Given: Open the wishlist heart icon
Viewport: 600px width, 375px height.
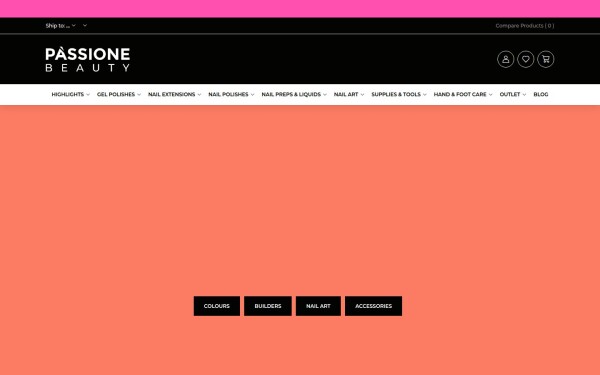Looking at the screenshot, I should 525,59.
